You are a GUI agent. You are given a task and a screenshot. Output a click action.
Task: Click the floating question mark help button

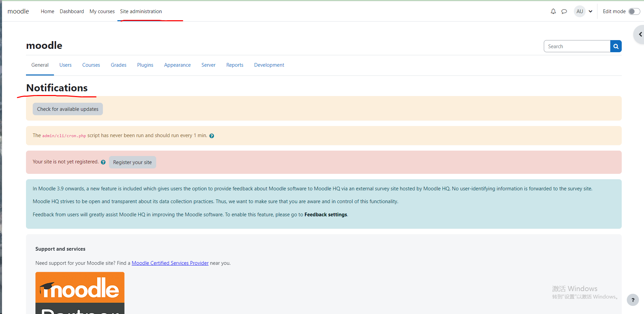pyautogui.click(x=633, y=300)
